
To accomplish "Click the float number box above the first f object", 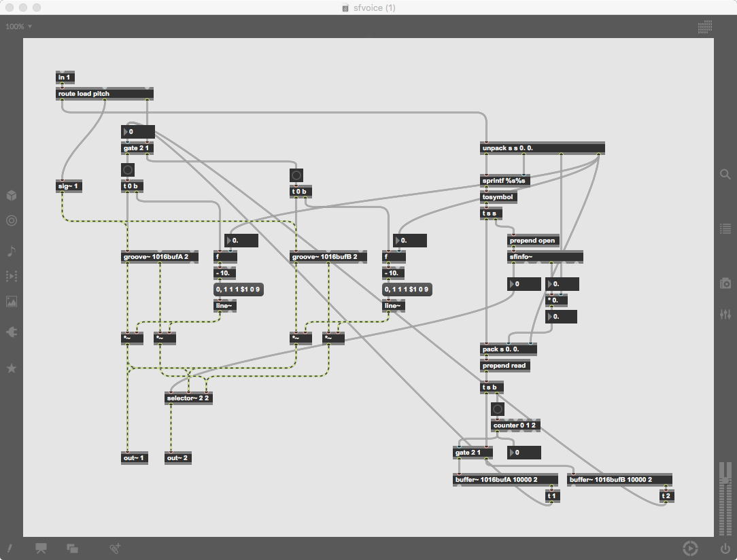I will [x=241, y=241].
